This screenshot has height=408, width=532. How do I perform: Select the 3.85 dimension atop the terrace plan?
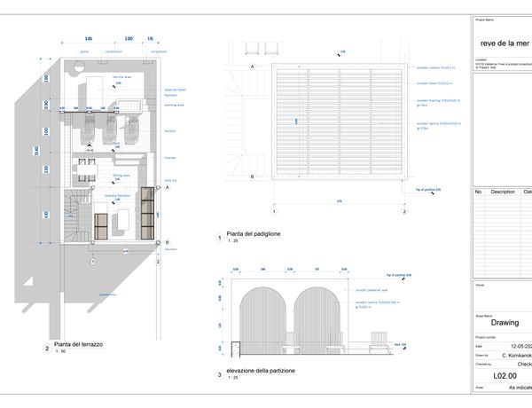[x=88, y=39]
